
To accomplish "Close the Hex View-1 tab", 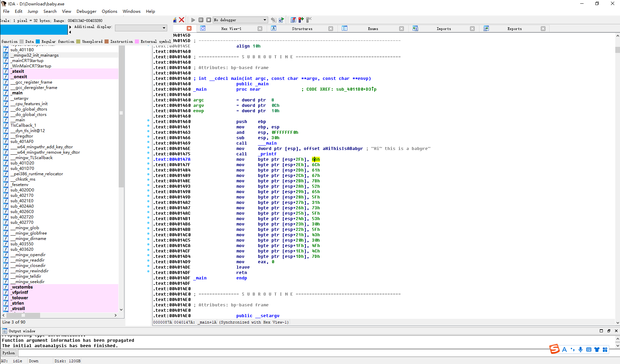I will click(260, 29).
